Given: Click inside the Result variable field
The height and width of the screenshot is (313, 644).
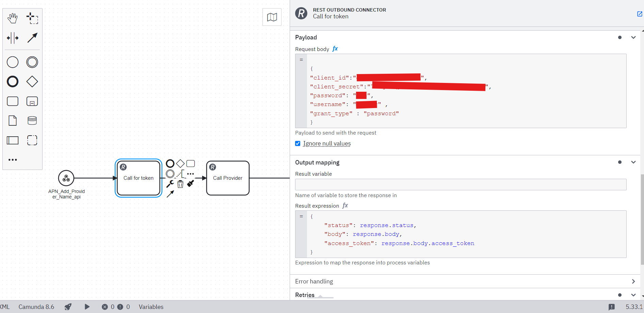Looking at the screenshot, I should [460, 184].
